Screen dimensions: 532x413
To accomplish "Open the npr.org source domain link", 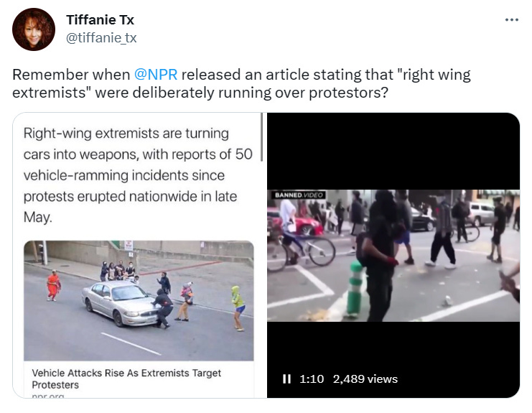I will point(48,396).
